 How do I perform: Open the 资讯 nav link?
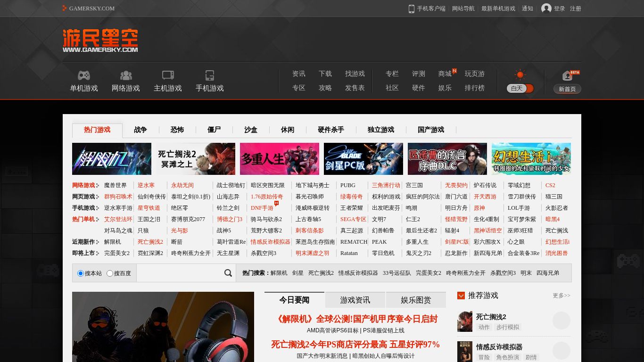tap(299, 74)
